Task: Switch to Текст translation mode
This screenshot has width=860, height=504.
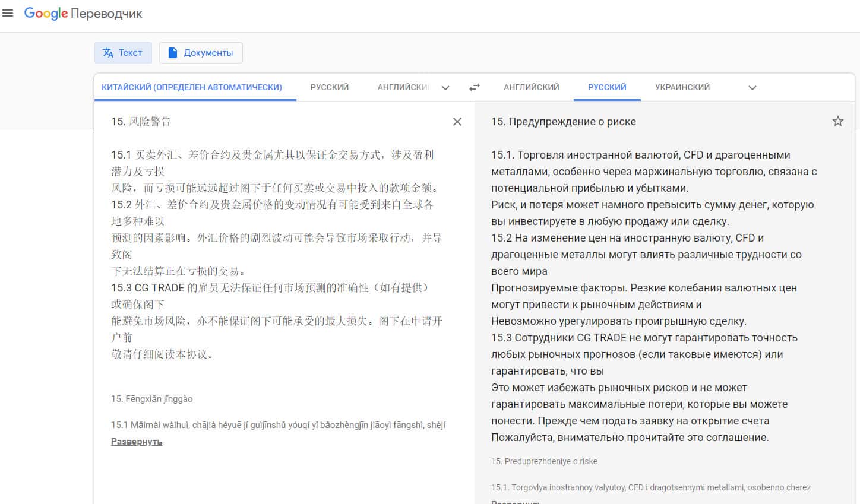Action: click(123, 53)
